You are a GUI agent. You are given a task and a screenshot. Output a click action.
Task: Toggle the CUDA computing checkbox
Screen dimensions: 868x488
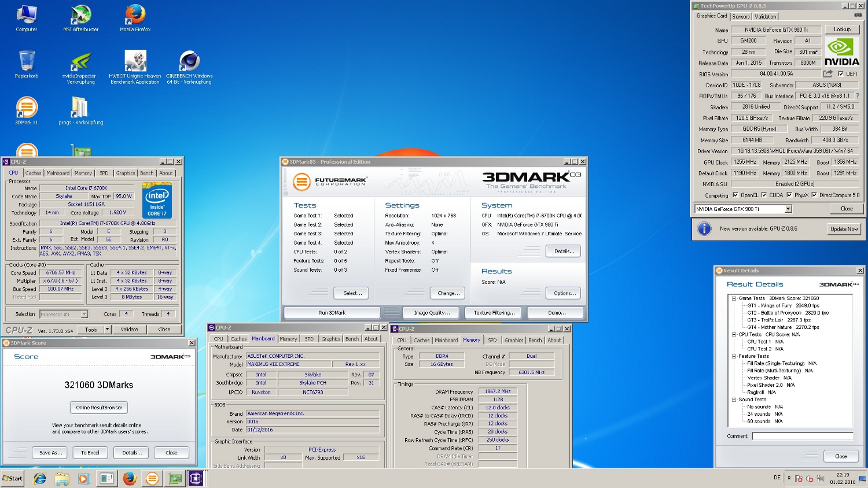tap(764, 195)
